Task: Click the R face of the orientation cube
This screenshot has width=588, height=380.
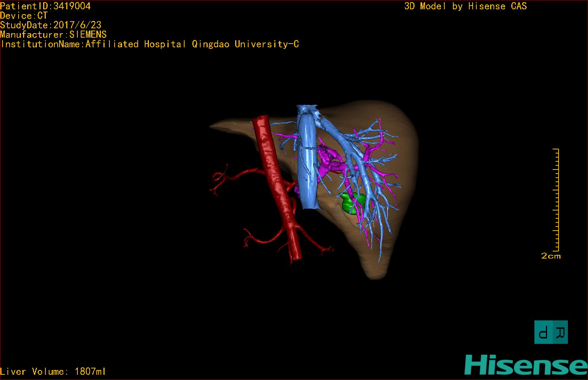Action: click(x=560, y=332)
